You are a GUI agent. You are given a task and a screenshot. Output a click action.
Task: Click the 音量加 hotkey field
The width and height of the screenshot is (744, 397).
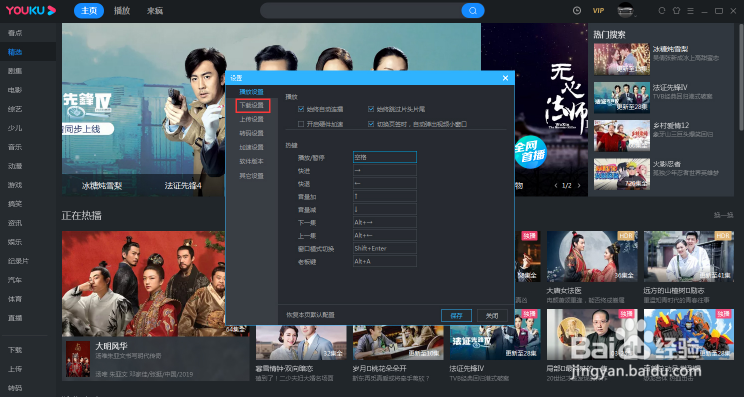pos(385,196)
